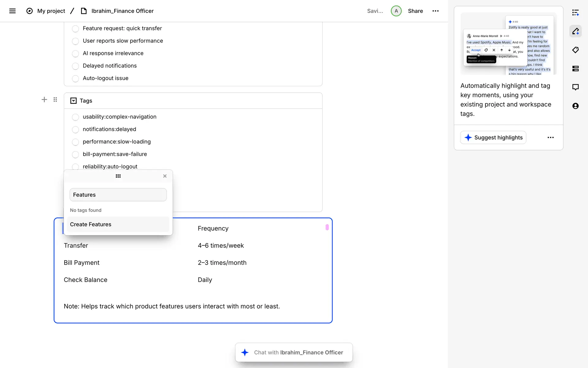Expand the Tags field dropdown icon

click(x=73, y=101)
